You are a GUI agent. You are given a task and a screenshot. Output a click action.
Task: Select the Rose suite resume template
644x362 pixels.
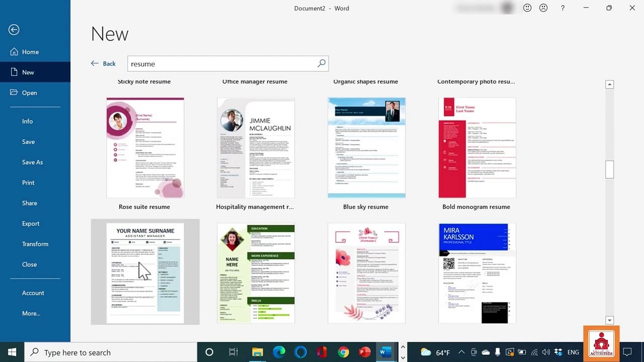pos(145,148)
